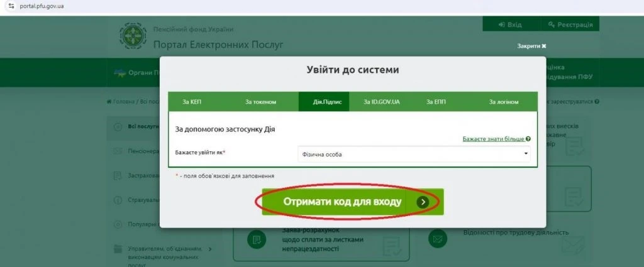The width and height of the screenshot is (644, 267).
Task: Open the Фізична особа dropdown
Action: tap(413, 154)
